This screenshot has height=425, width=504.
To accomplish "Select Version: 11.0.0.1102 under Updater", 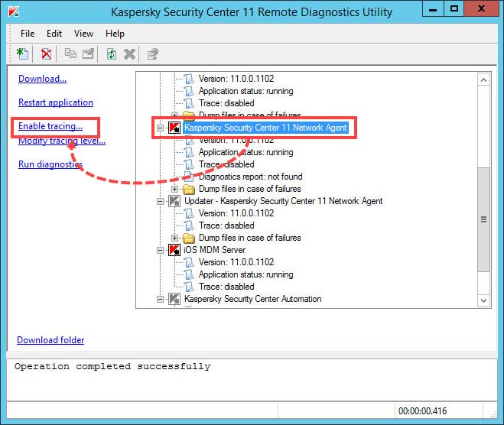I will click(x=236, y=213).
